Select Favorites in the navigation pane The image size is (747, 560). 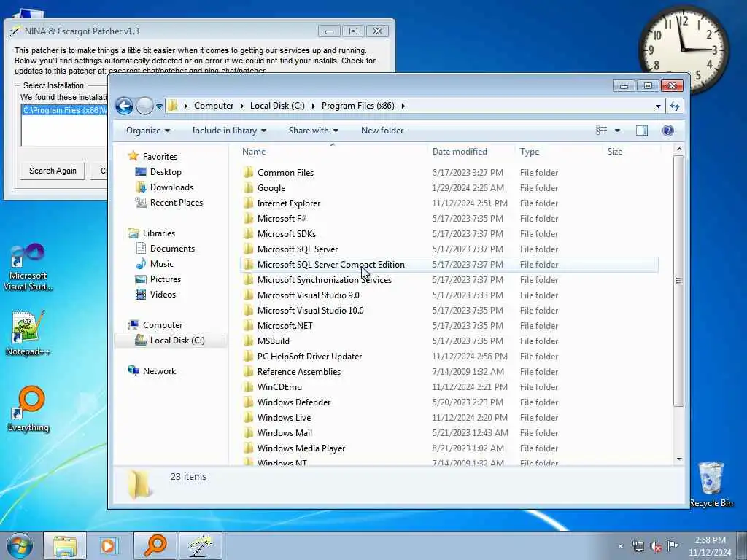click(160, 157)
